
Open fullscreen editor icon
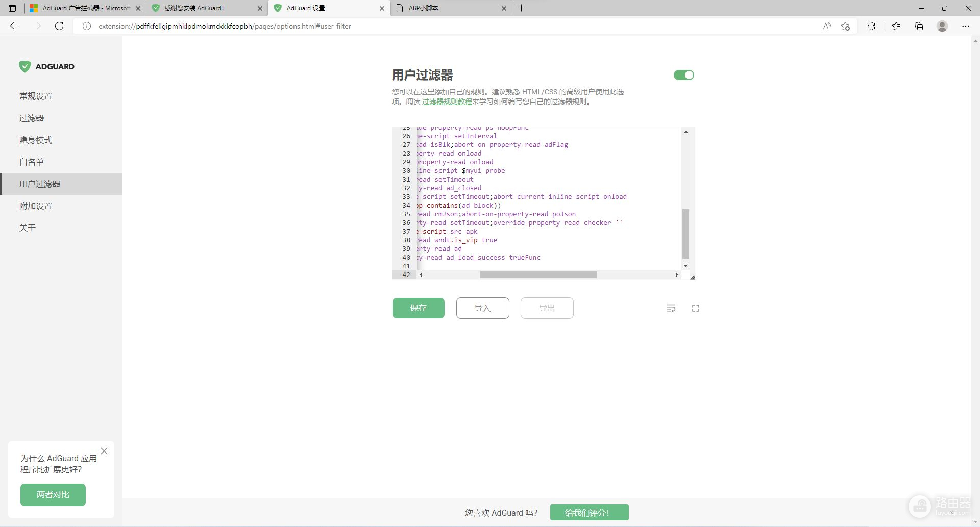coord(695,308)
